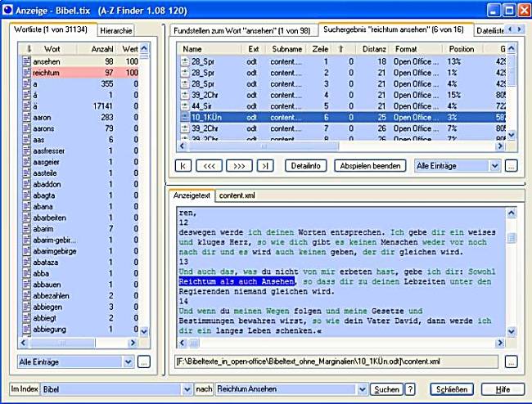Click the '?' help button next to Suchen
532x404 pixels.
[x=410, y=389]
